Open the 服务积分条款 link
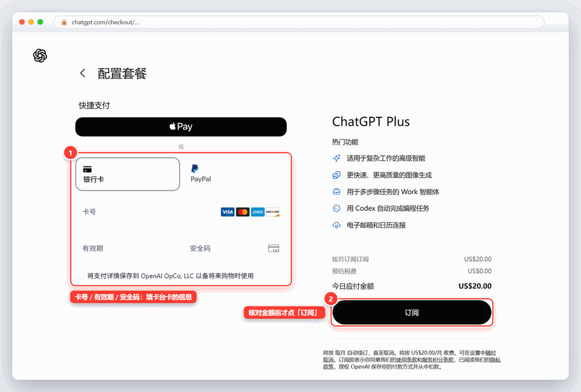Viewport: 581px width, 392px height. (x=437, y=360)
